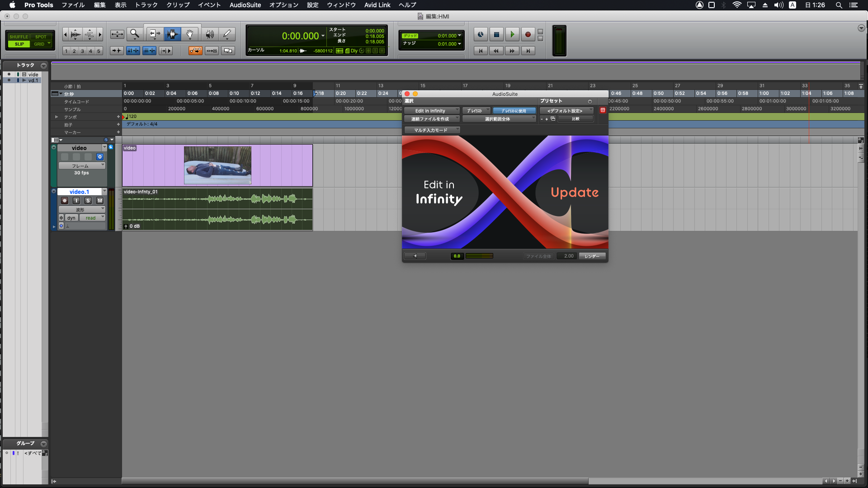Enable SPOT edit mode

point(41,37)
